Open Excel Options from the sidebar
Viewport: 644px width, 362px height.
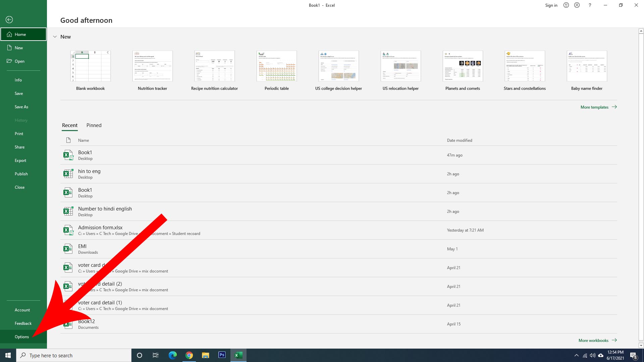pos(21,337)
